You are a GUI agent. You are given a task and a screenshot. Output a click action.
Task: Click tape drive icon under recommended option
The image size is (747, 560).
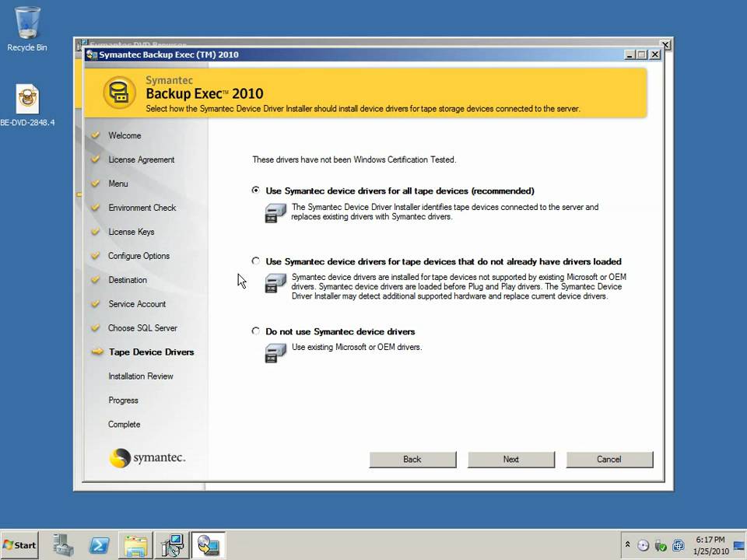point(275,213)
